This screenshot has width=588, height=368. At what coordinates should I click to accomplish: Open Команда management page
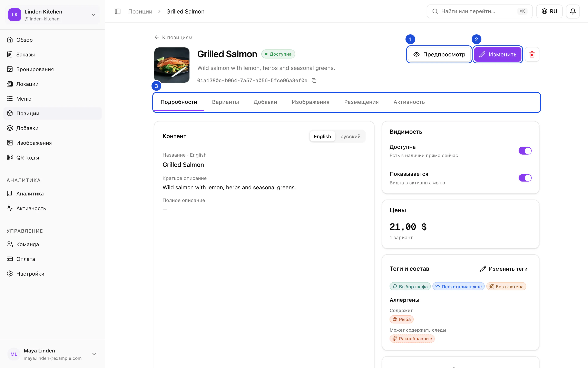tap(52, 244)
